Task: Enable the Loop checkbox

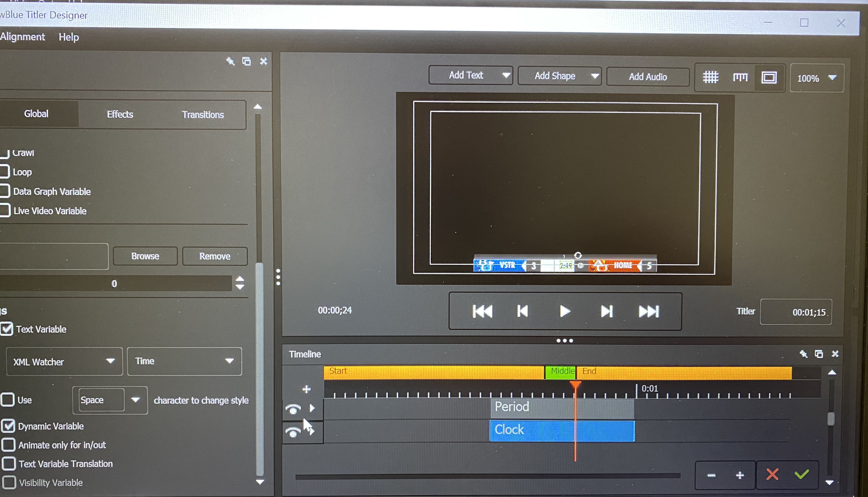Action: coord(5,172)
